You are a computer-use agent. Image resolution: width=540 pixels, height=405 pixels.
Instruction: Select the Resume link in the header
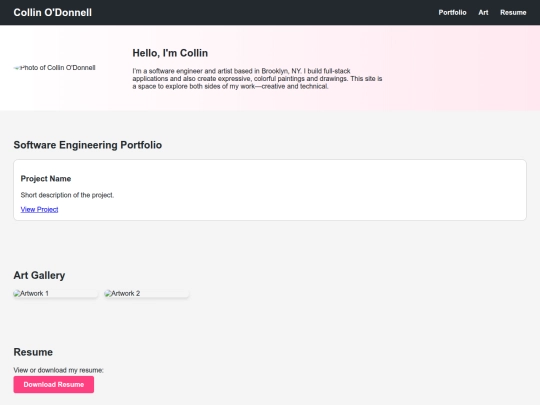[x=513, y=12]
